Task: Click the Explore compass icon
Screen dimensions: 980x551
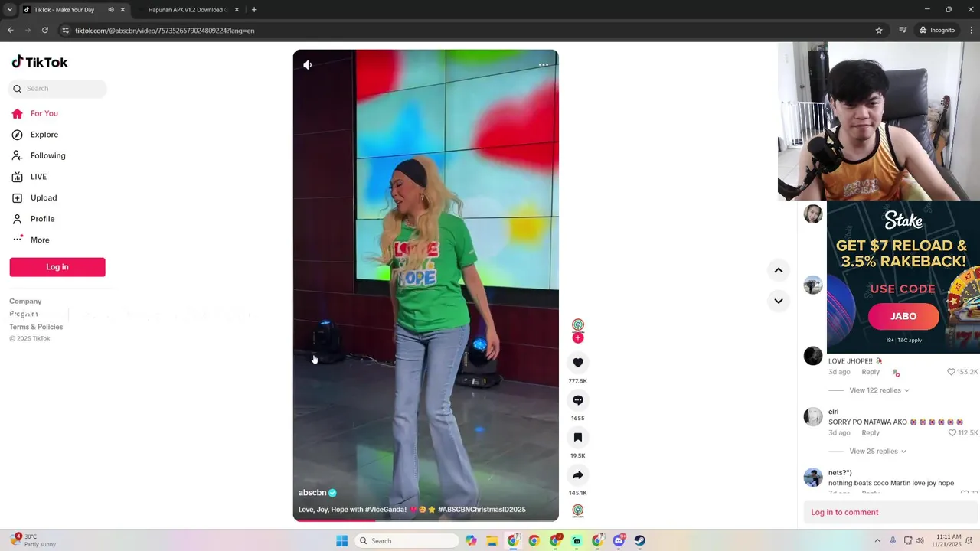Action: pos(17,135)
